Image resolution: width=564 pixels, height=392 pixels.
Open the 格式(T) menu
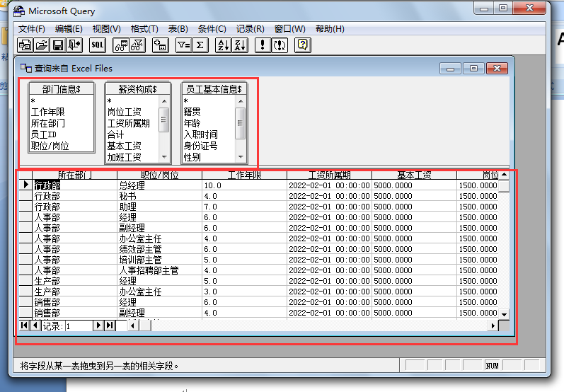(x=144, y=29)
